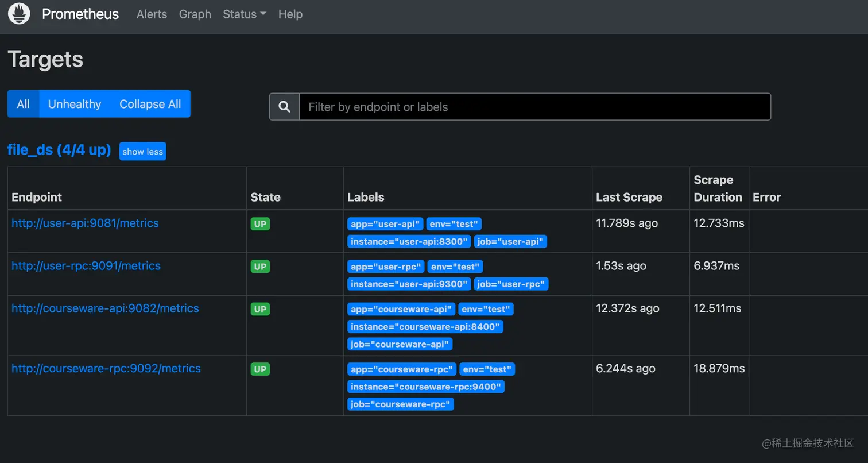This screenshot has height=463, width=868.
Task: Open http://user-rpc:9091/metrics endpoint
Action: coord(86,265)
